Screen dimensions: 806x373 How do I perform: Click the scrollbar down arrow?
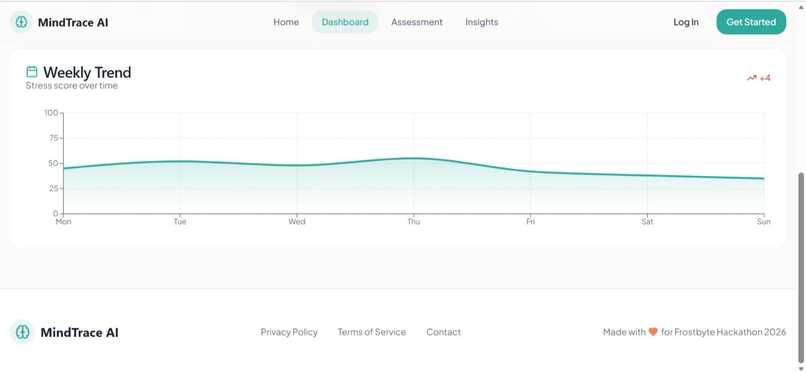tap(800, 368)
